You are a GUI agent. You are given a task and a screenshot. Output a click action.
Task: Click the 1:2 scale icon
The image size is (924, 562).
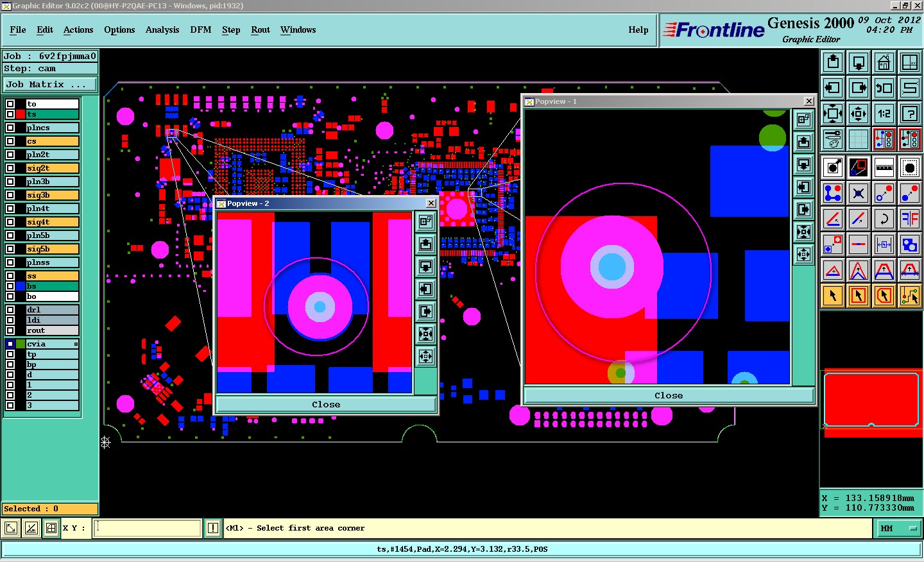(x=884, y=114)
